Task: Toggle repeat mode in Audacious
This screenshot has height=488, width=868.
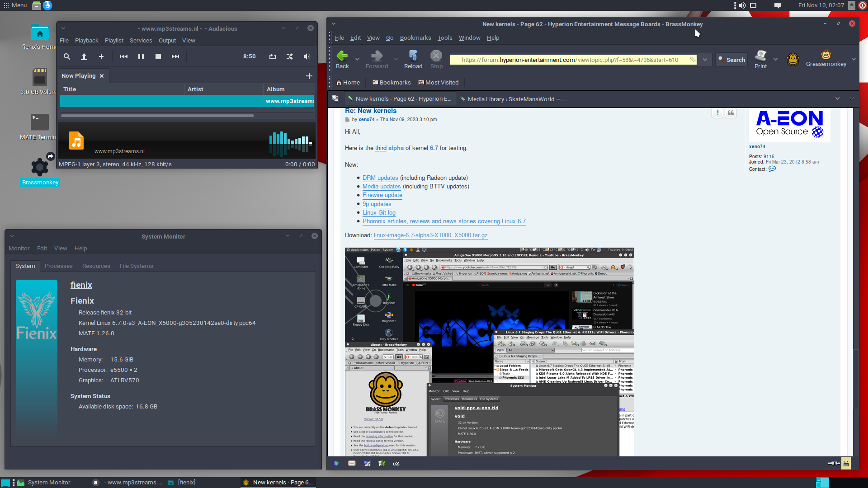Action: [x=273, y=56]
